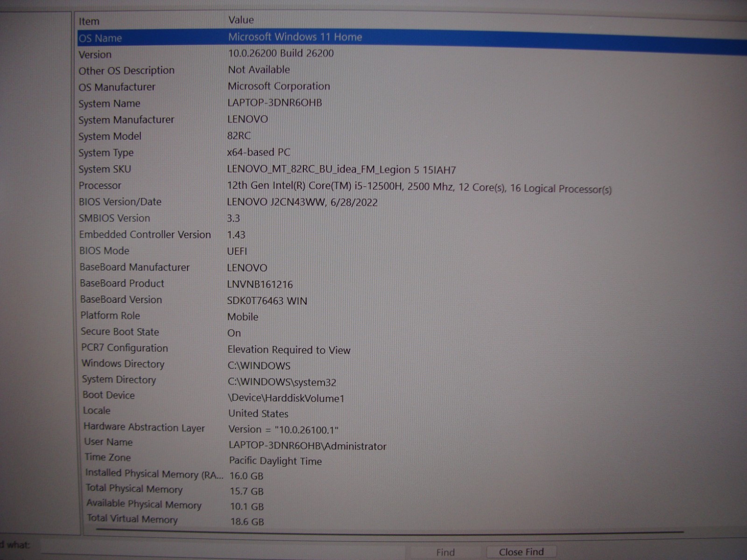Click the value Pacific Daylight Time
Image resolution: width=747 pixels, height=560 pixels.
pyautogui.click(x=275, y=461)
